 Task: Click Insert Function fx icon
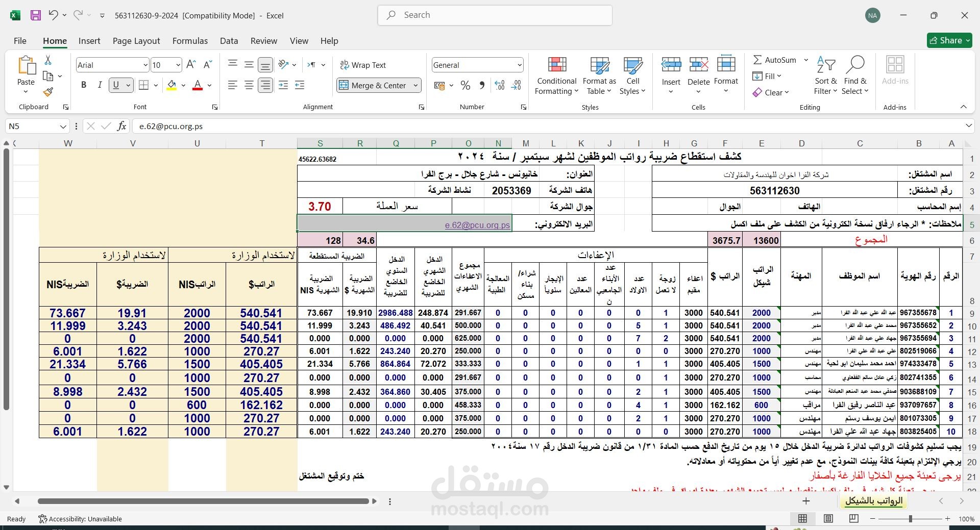coord(121,126)
